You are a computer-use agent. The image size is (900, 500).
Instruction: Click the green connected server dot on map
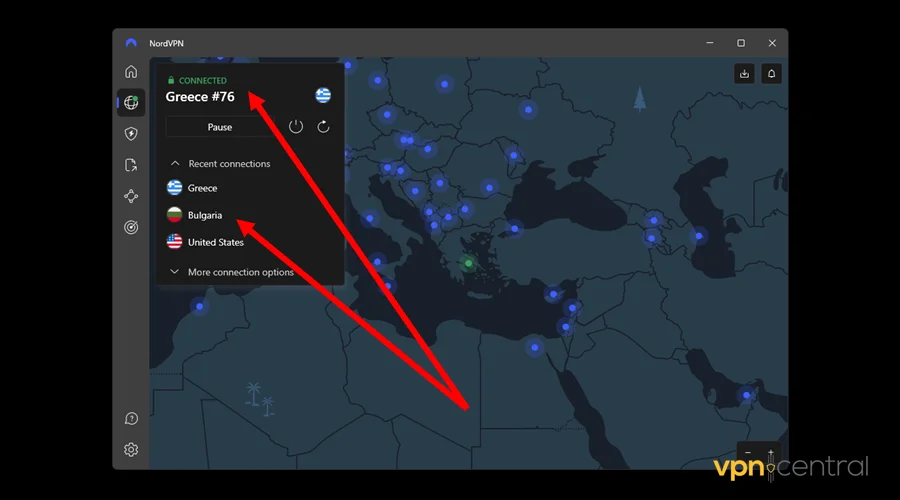(468, 264)
